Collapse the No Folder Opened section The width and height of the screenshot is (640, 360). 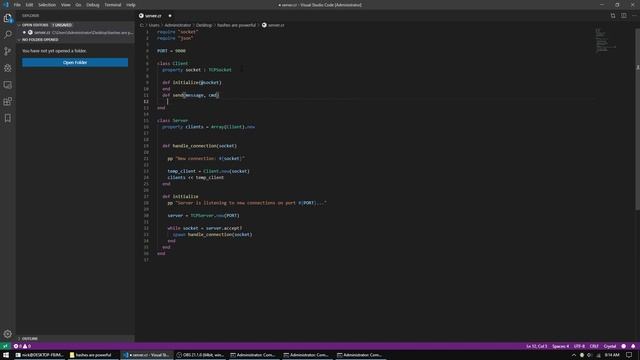[40, 40]
